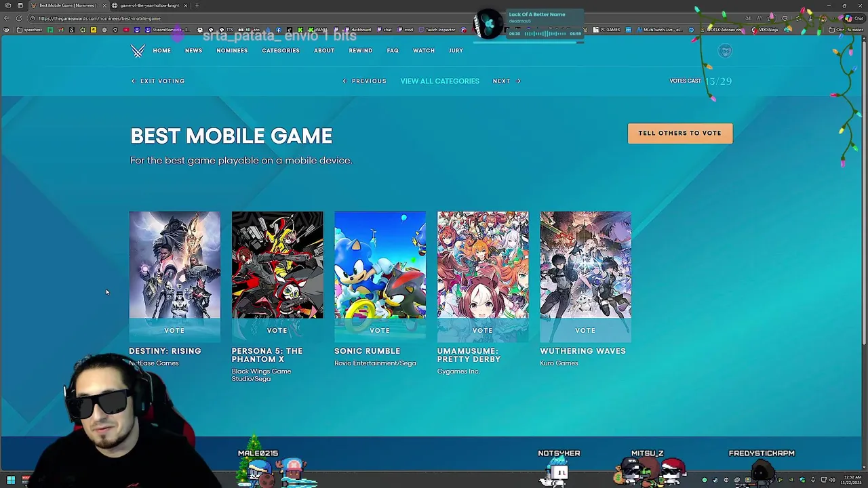Open the NOMINEES nav item

tap(232, 51)
